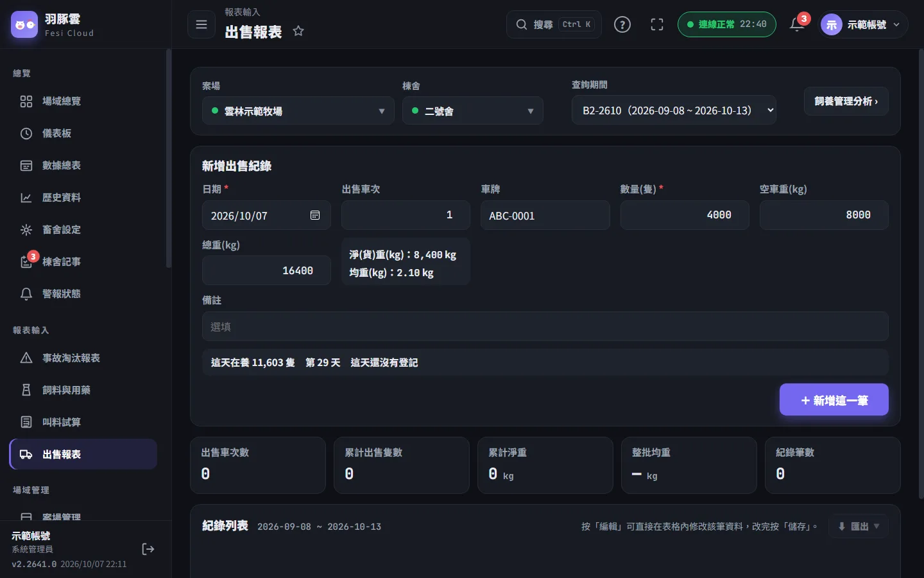The image size is (924, 578).
Task: Click the 飼養管理分析 button
Action: (x=846, y=101)
